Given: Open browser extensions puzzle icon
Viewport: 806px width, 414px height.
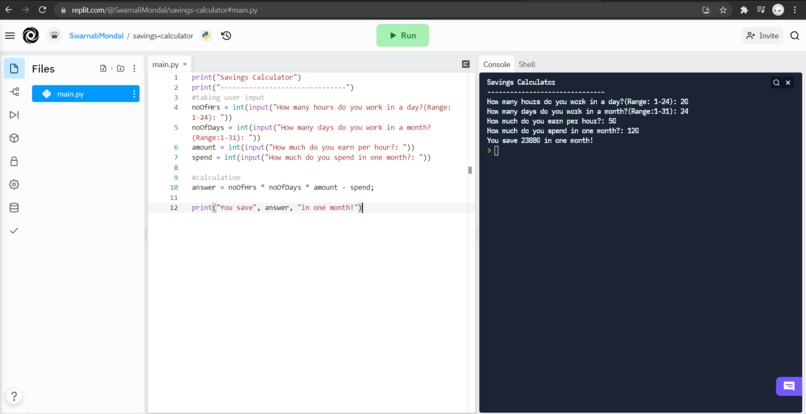Looking at the screenshot, I should point(744,10).
